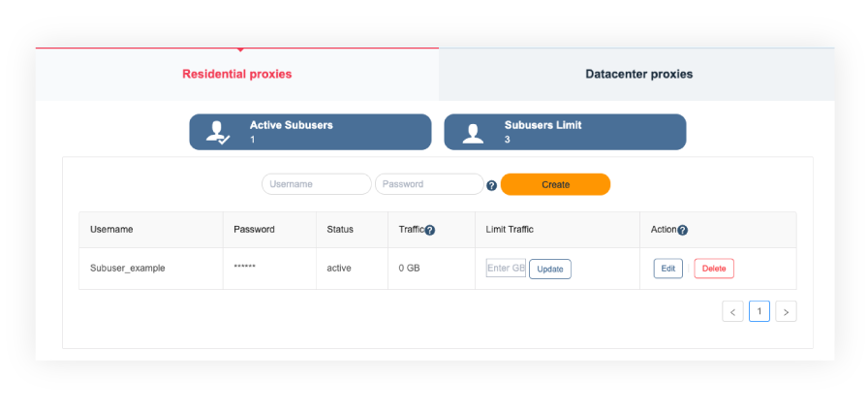This screenshot has height=414, width=868.
Task: Click the Enter GB limit field
Action: point(506,268)
